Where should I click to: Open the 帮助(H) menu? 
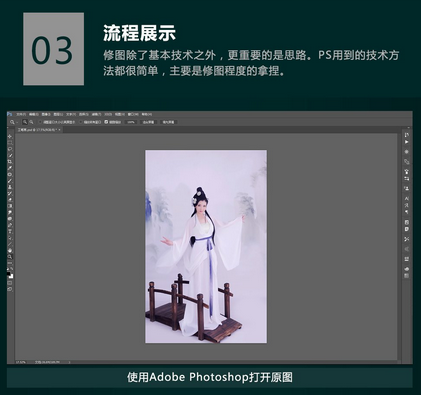(147, 114)
